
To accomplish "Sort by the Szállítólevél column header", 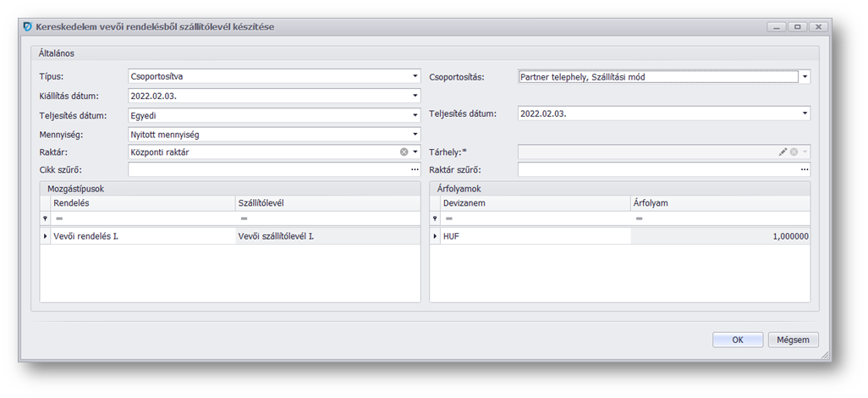I will tap(327, 203).
